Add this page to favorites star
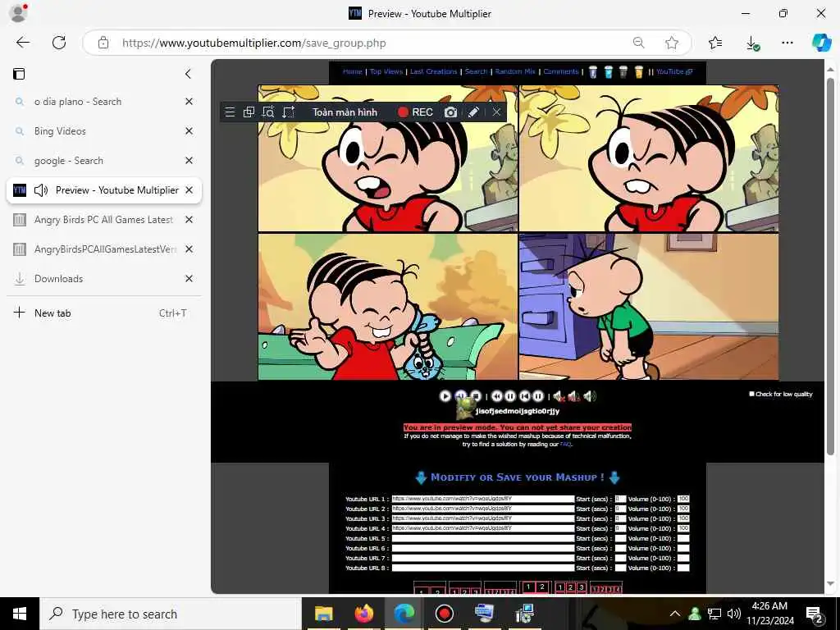 pyautogui.click(x=672, y=43)
